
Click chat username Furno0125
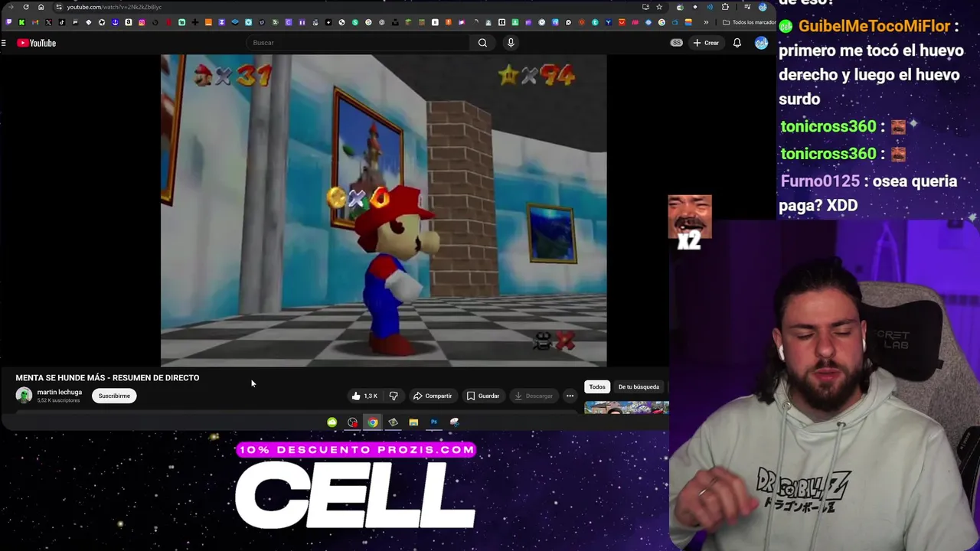click(820, 181)
